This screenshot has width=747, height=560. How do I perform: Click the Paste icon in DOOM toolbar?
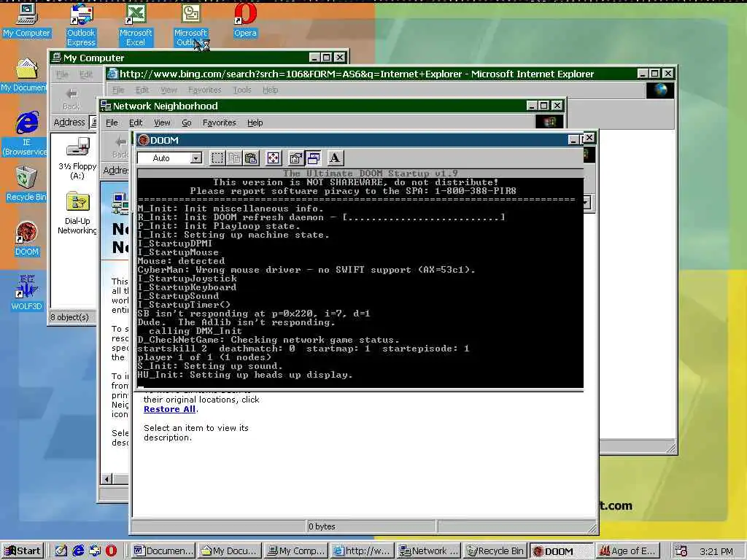tap(251, 158)
